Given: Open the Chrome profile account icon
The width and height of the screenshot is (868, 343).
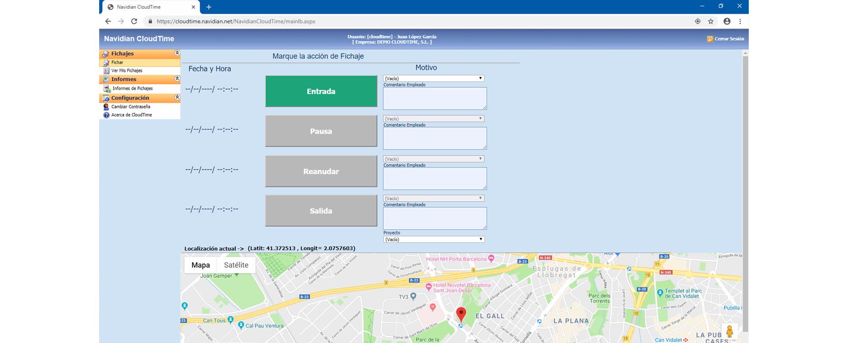Looking at the screenshot, I should click(727, 21).
